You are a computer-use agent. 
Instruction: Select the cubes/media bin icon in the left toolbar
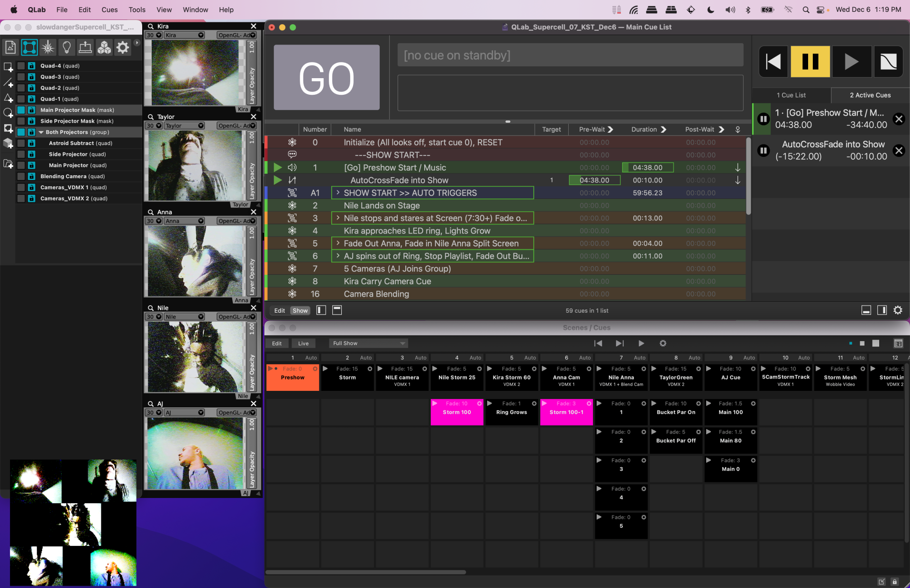point(104,47)
